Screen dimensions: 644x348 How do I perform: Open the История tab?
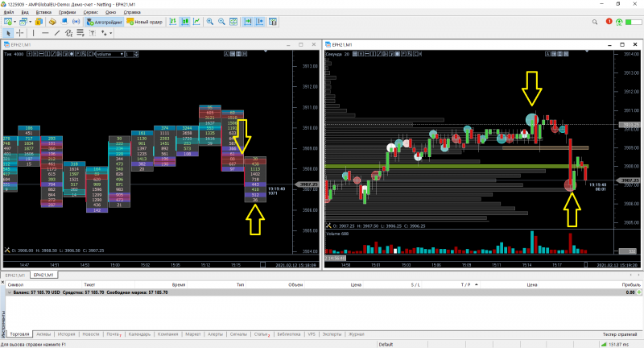(66, 334)
